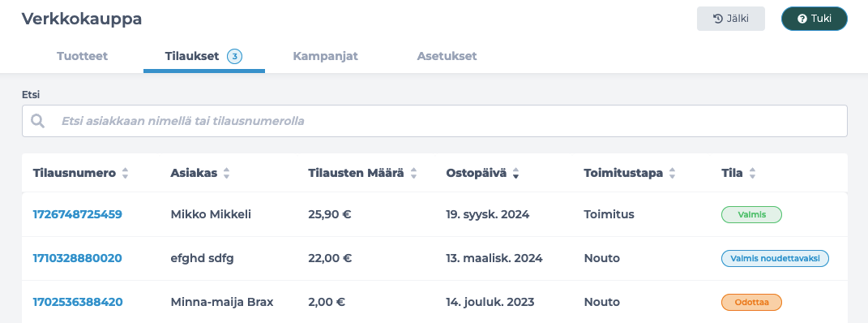Open order 1726748725459
Viewport: 868px width, 323px height.
(78, 214)
